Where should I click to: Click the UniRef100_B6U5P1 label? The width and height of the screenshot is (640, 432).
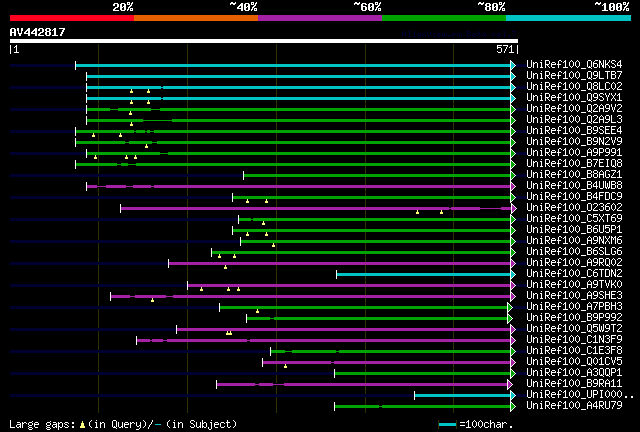pyautogui.click(x=574, y=230)
